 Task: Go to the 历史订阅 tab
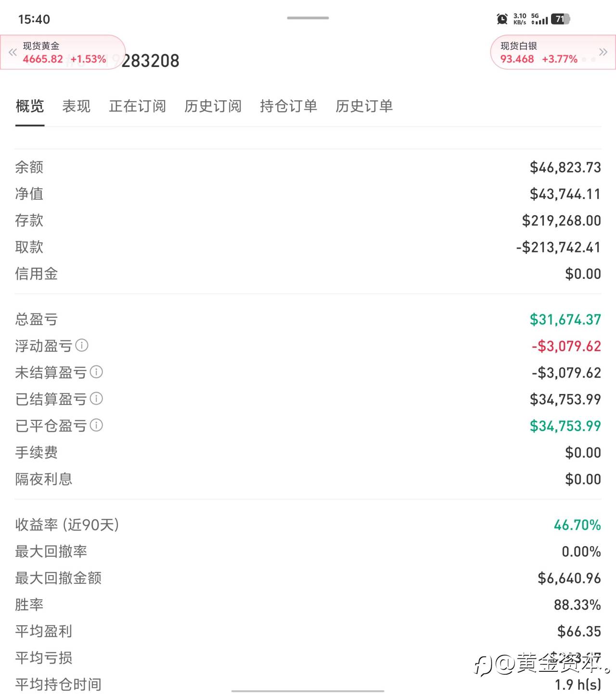pos(213,106)
